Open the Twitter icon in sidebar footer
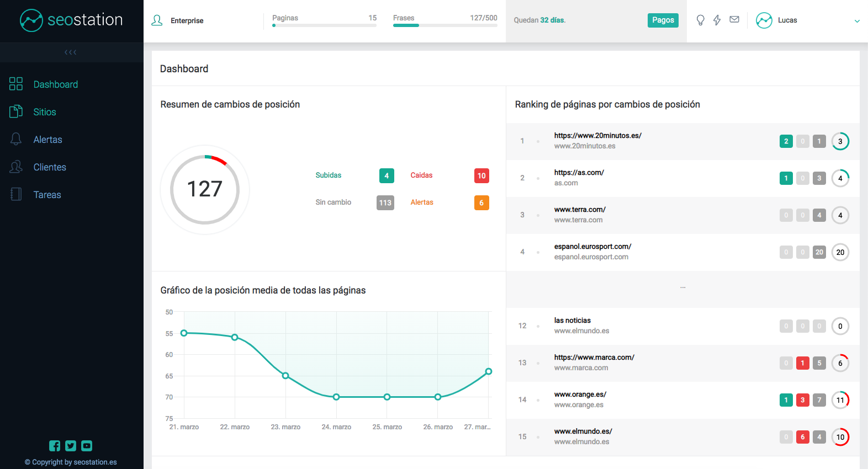The width and height of the screenshot is (868, 469). [x=71, y=446]
